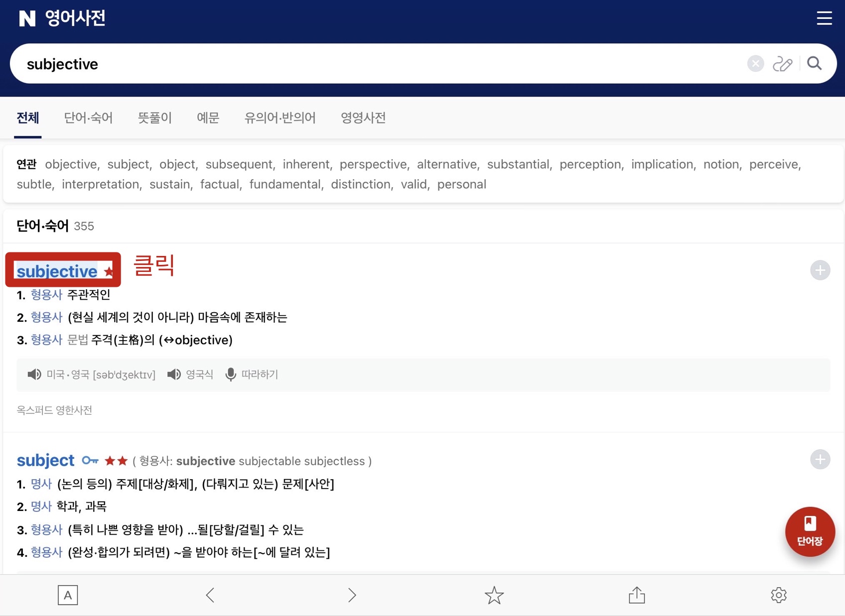Open related word sustain
845x616 pixels.
[x=169, y=184]
